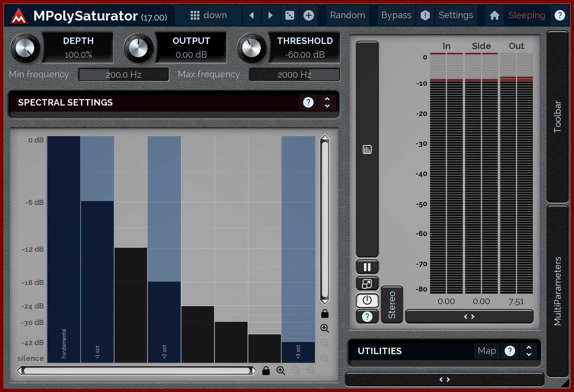This screenshot has height=392, width=574.
Task: Toggle the meter power button
Action: tap(367, 300)
